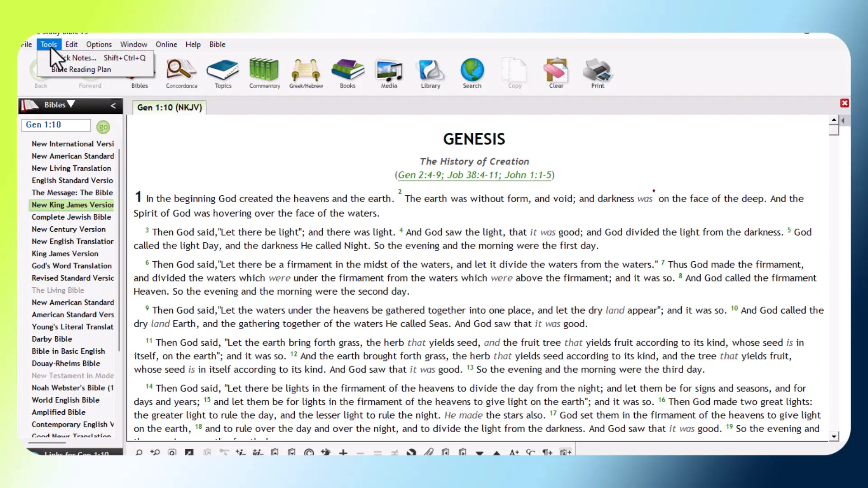Select English Standard Version in the Bible list

(x=72, y=180)
